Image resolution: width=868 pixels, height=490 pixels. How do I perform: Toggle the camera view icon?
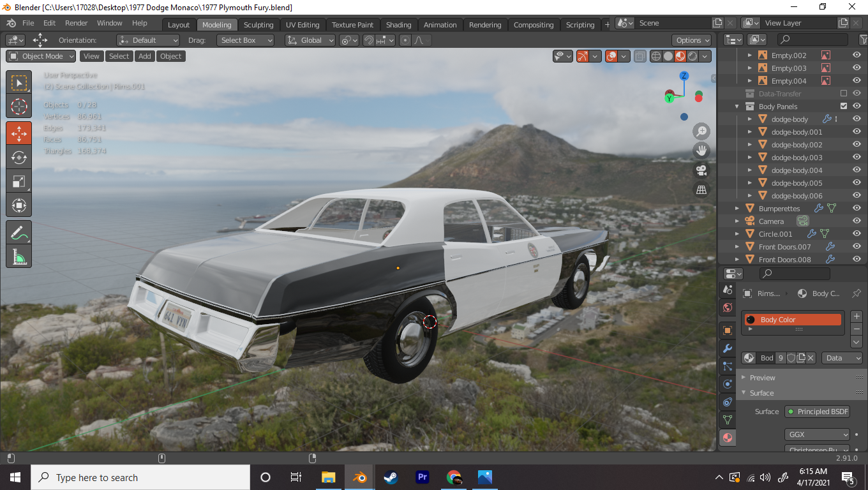[701, 170]
